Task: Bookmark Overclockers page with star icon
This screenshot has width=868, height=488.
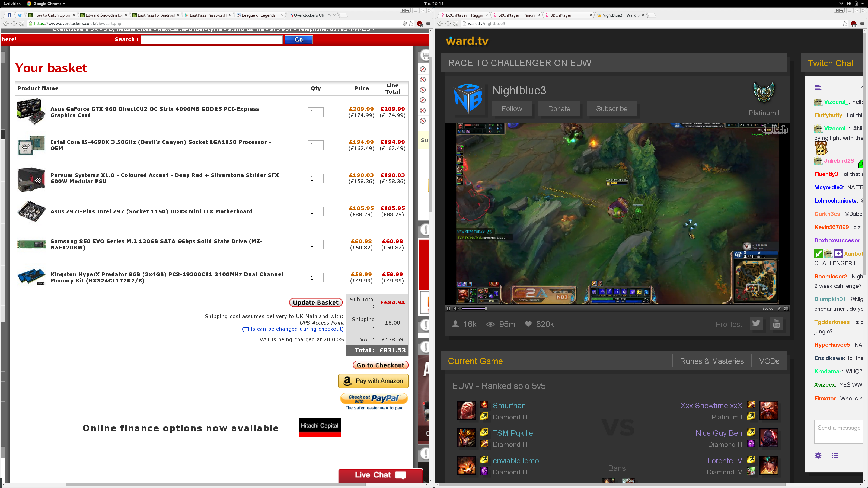Action: (411, 24)
